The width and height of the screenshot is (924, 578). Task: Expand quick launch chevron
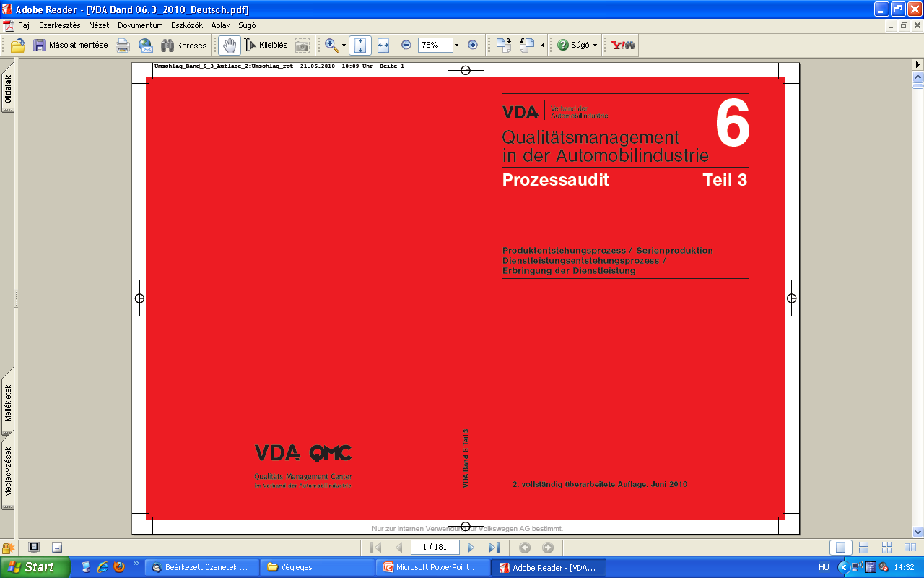pyautogui.click(x=136, y=564)
